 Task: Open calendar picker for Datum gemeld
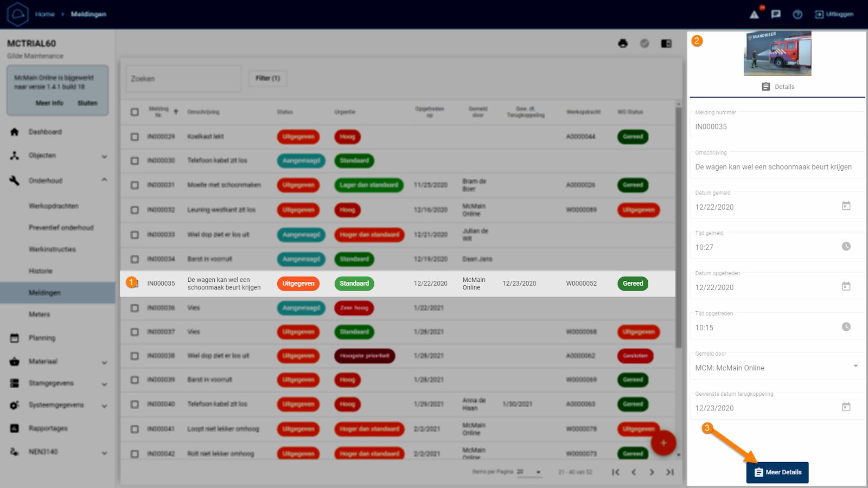[x=846, y=206]
